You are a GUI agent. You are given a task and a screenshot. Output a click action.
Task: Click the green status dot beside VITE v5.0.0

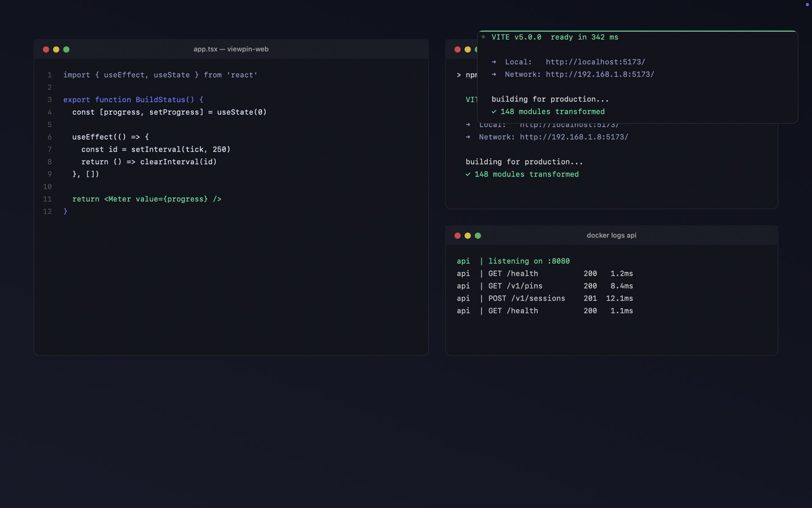tap(483, 37)
